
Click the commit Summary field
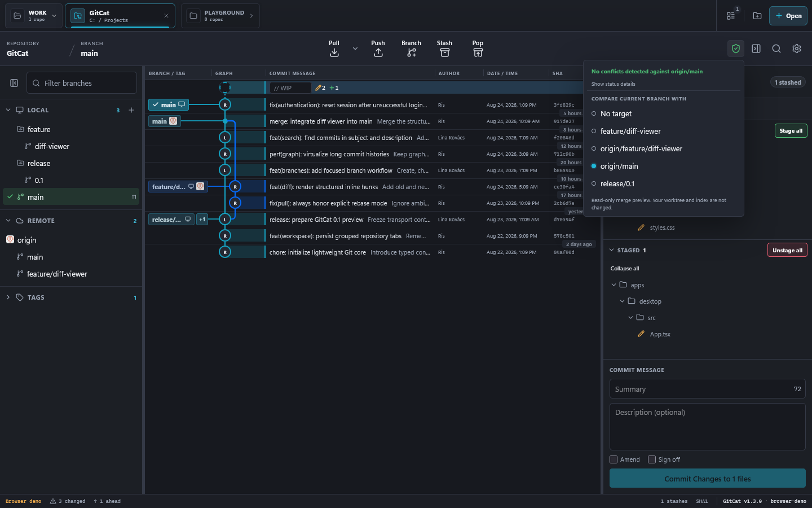(x=707, y=389)
